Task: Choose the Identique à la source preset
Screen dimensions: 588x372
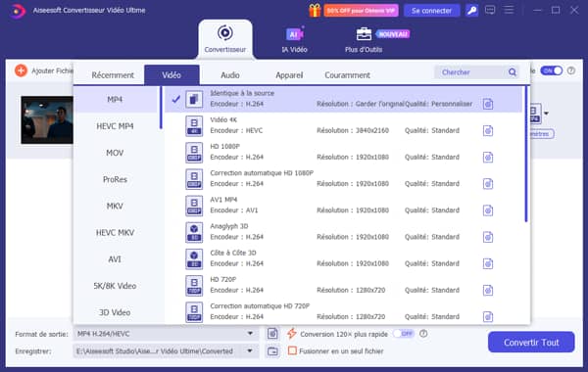Action: [x=343, y=99]
